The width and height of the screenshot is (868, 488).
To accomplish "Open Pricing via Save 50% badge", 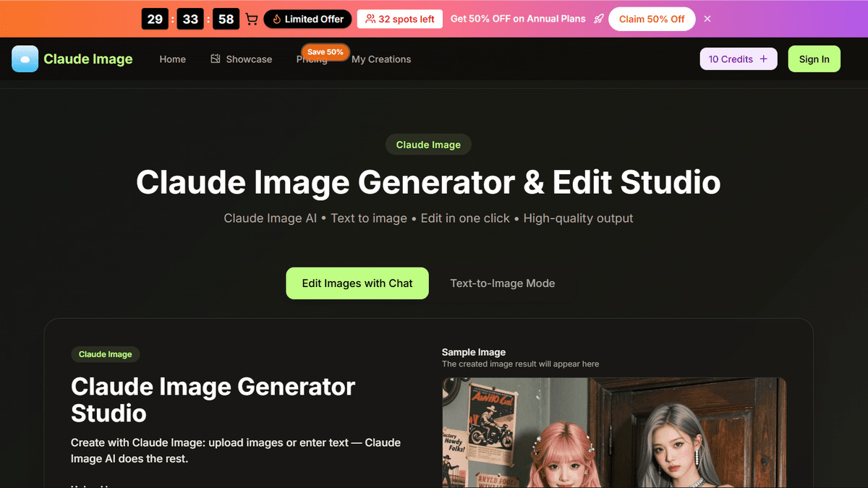I will pyautogui.click(x=325, y=52).
